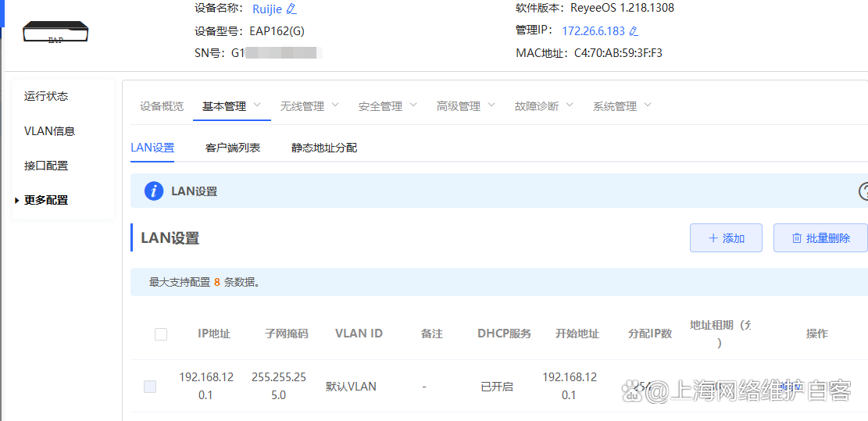Click the Ruijie device name link
This screenshot has width=868, height=421.
point(267,9)
